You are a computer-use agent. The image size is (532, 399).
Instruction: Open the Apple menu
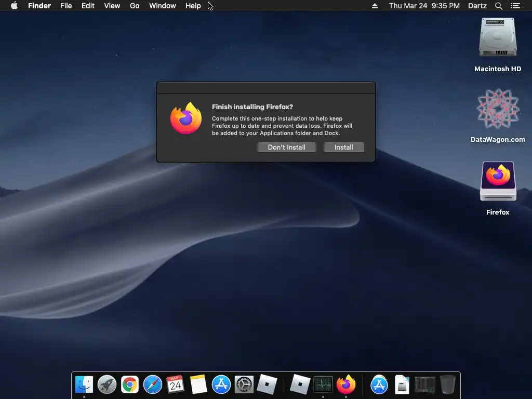(14, 6)
